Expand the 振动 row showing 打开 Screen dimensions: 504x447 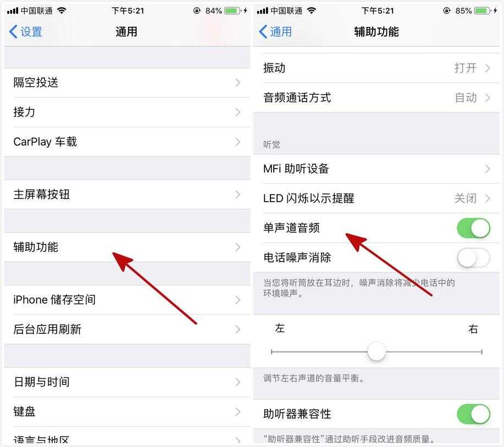coord(376,68)
